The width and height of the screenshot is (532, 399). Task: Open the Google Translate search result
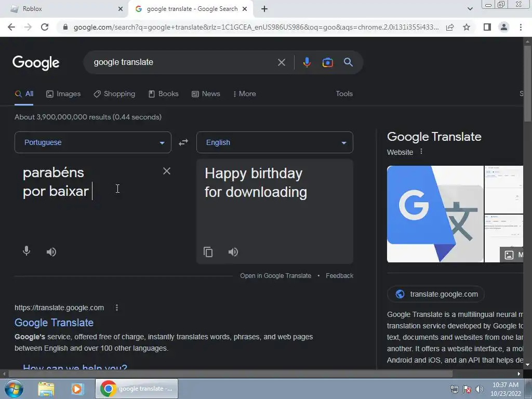click(54, 322)
